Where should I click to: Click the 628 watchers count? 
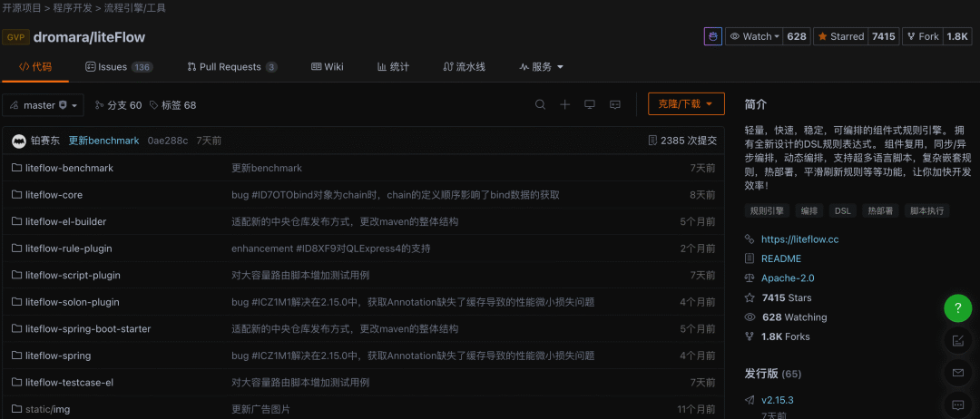coord(797,37)
